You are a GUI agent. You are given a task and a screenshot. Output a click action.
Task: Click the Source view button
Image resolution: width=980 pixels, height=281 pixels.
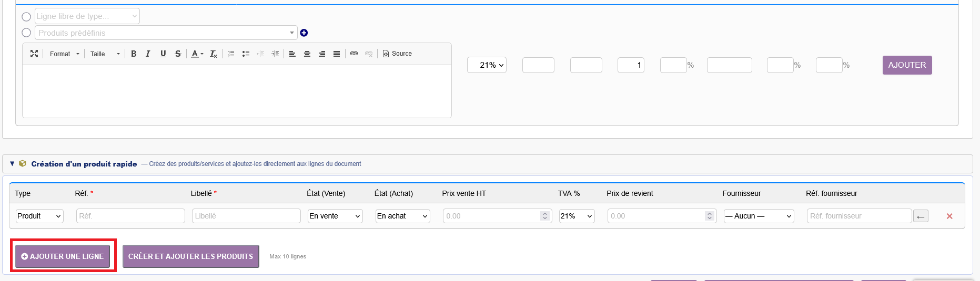[x=397, y=54]
